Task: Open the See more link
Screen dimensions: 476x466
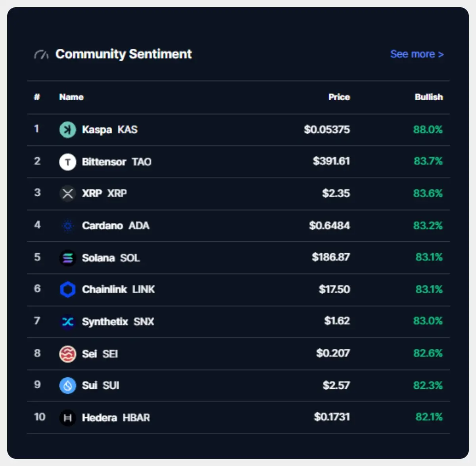Action: [x=417, y=54]
